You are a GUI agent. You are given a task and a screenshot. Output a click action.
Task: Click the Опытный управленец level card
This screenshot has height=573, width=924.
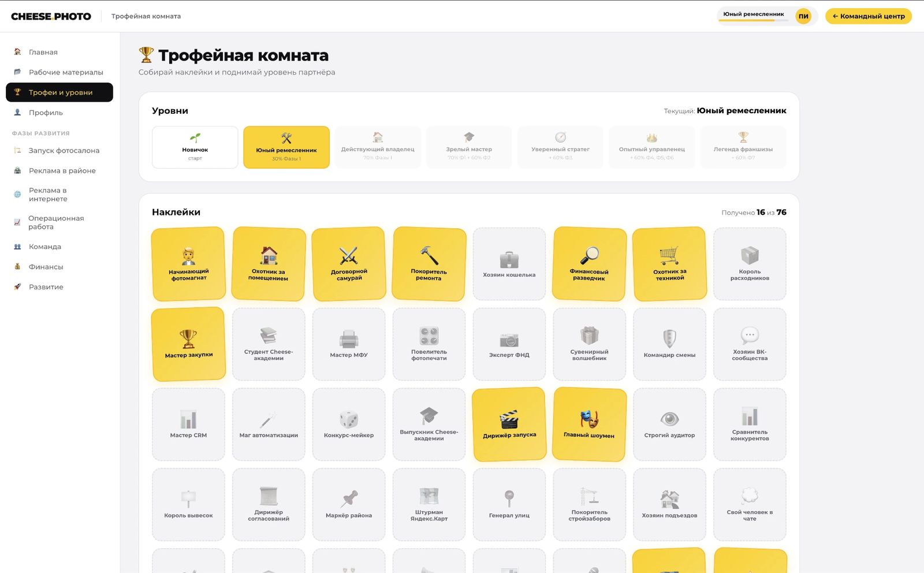652,147
